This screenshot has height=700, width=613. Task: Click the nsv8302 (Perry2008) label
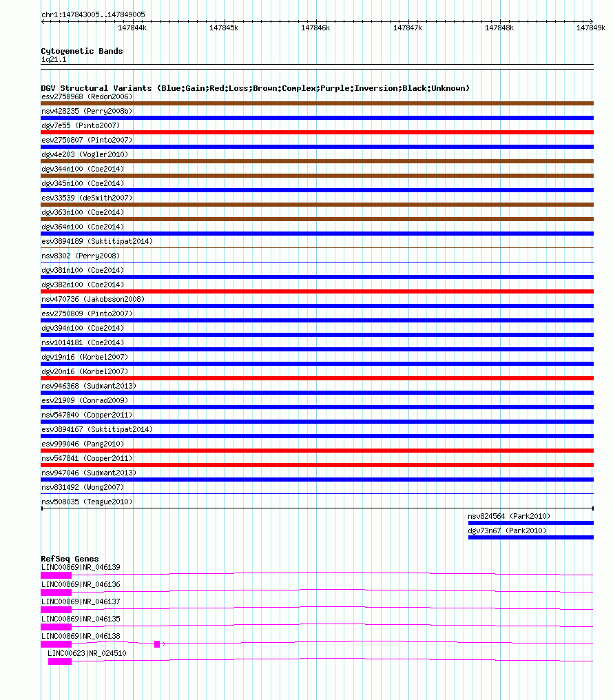coord(81,256)
